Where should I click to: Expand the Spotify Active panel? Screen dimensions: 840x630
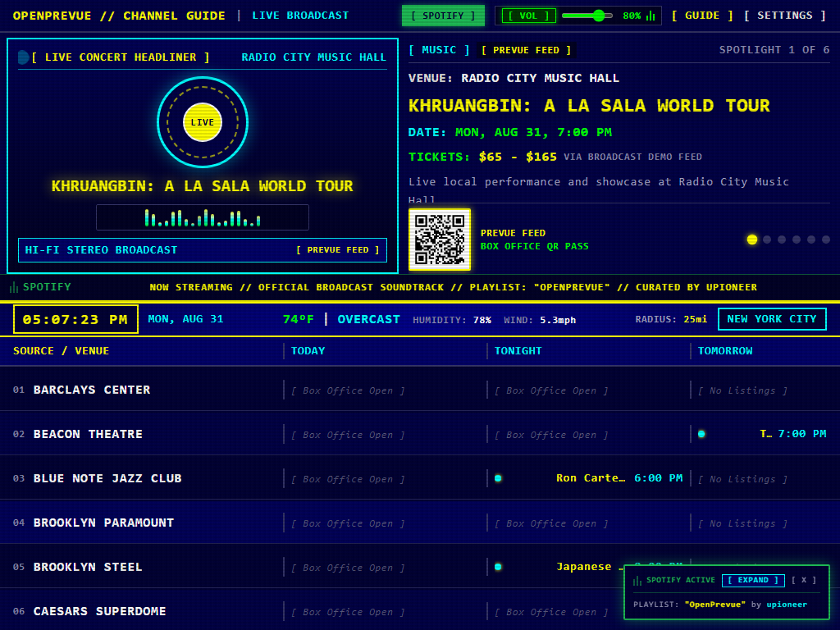[753, 580]
